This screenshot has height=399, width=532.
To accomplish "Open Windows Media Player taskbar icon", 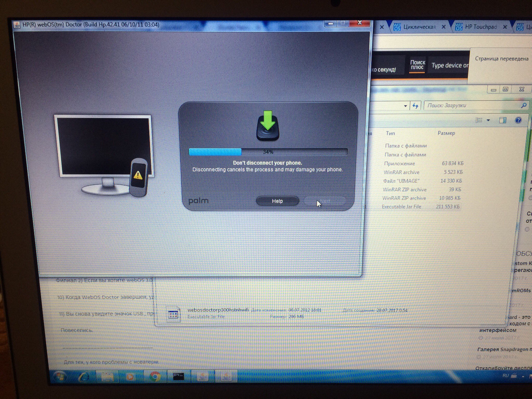I will (x=130, y=376).
